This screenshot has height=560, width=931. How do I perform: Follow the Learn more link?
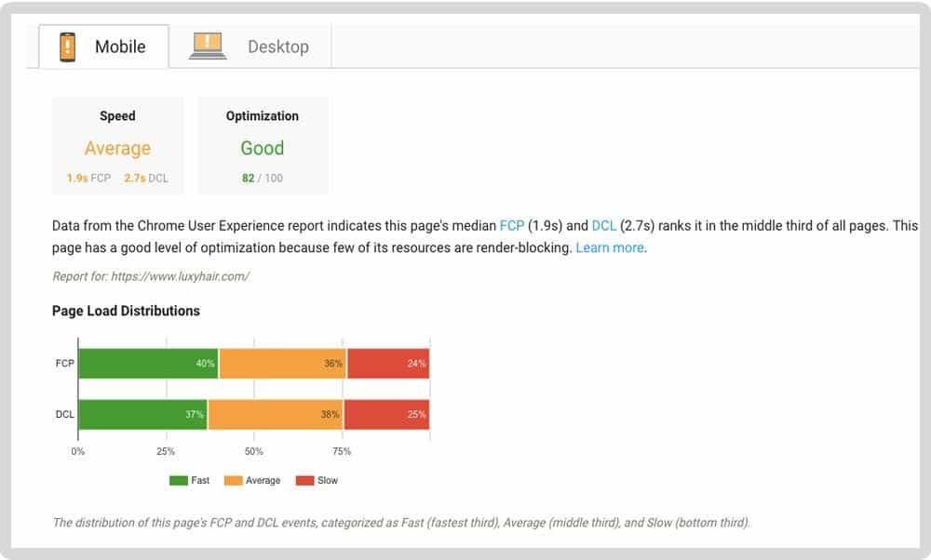[610, 247]
